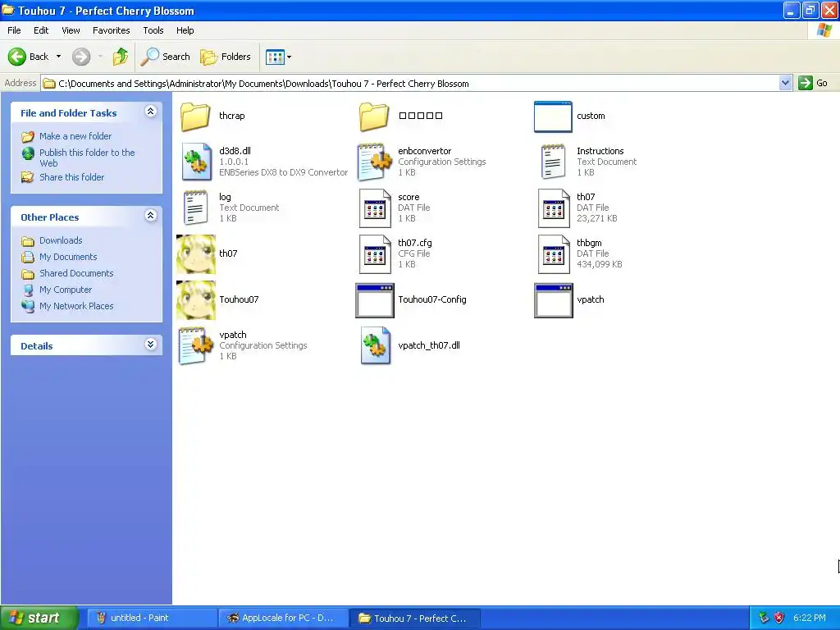Select the Instructions text document icon

coord(553,162)
